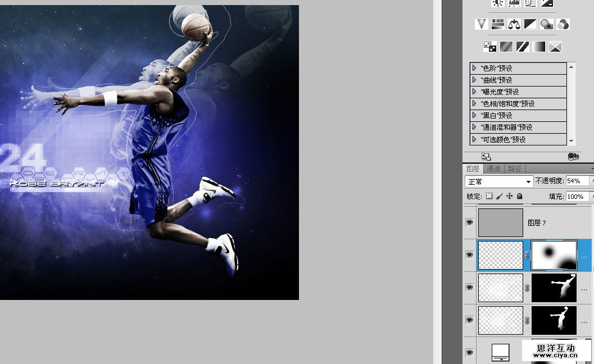Toggle visibility of the bottom background layer
Image resolution: width=594 pixels, height=364 pixels.
coord(470,352)
